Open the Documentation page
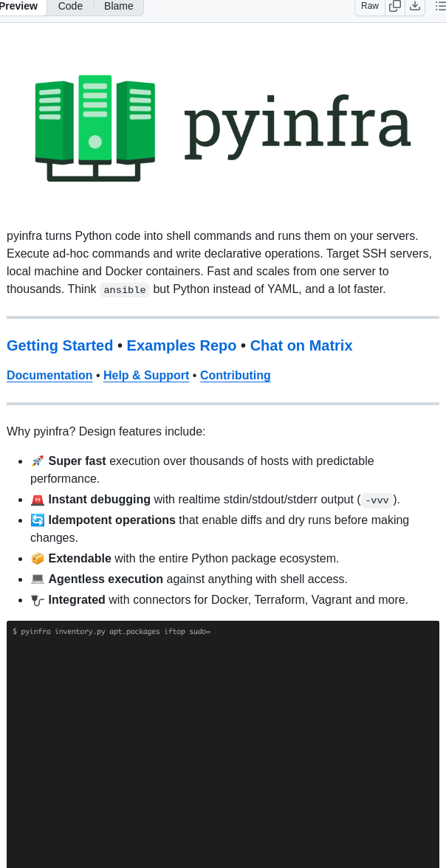Image resolution: width=446 pixels, height=868 pixels. 49,376
